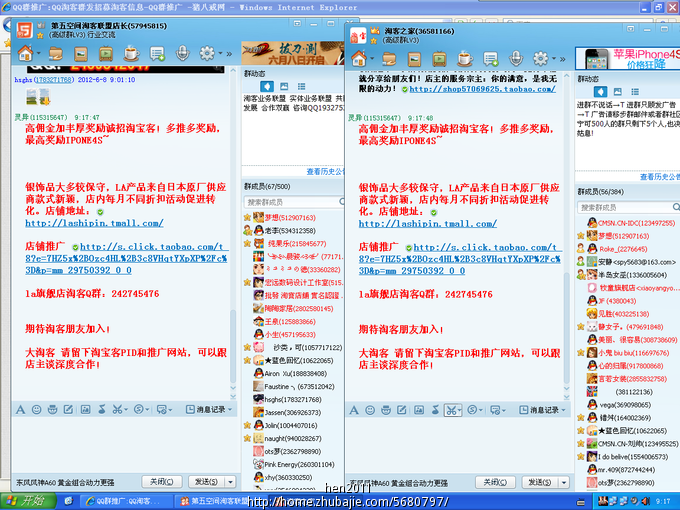Click the 苹果iPhone4S ad banner
The height and width of the screenshot is (510, 680).
point(628,59)
